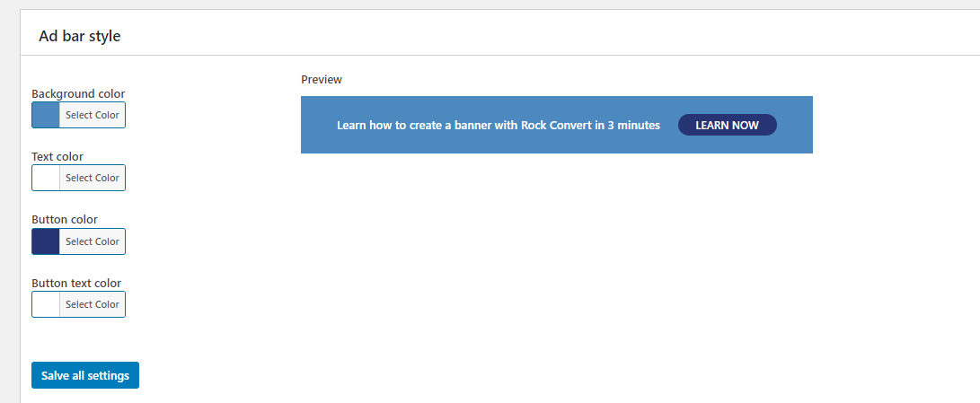Click the LEARN NOW preview button
The image size is (980, 403).
[727, 125]
